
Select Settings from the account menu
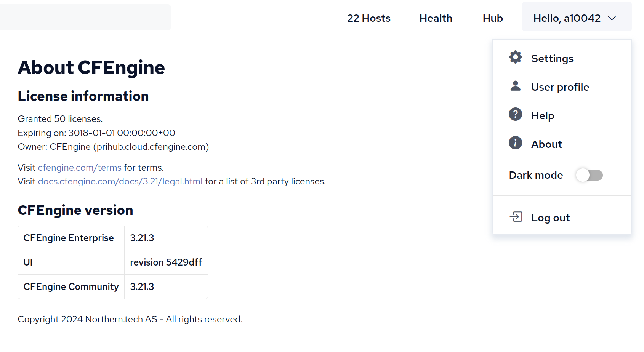552,58
